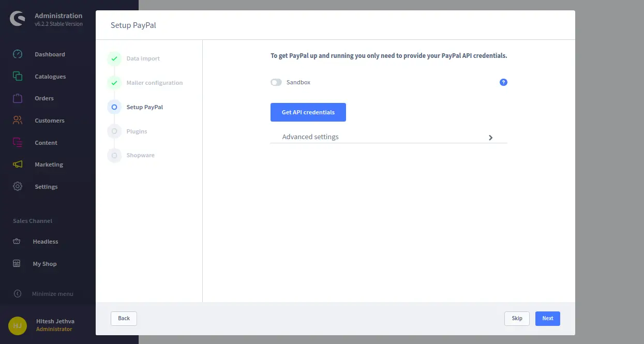Image resolution: width=644 pixels, height=344 pixels.
Task: Click the Sales Channel heading
Action: [33, 221]
